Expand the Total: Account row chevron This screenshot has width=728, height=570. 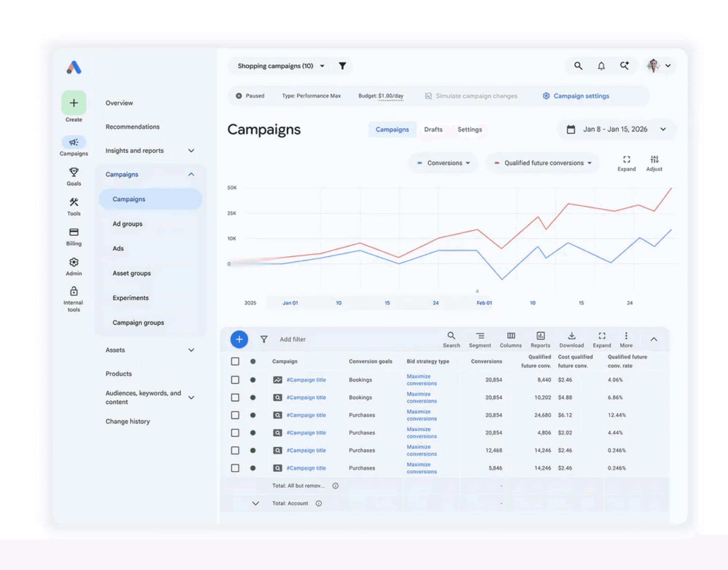[255, 503]
